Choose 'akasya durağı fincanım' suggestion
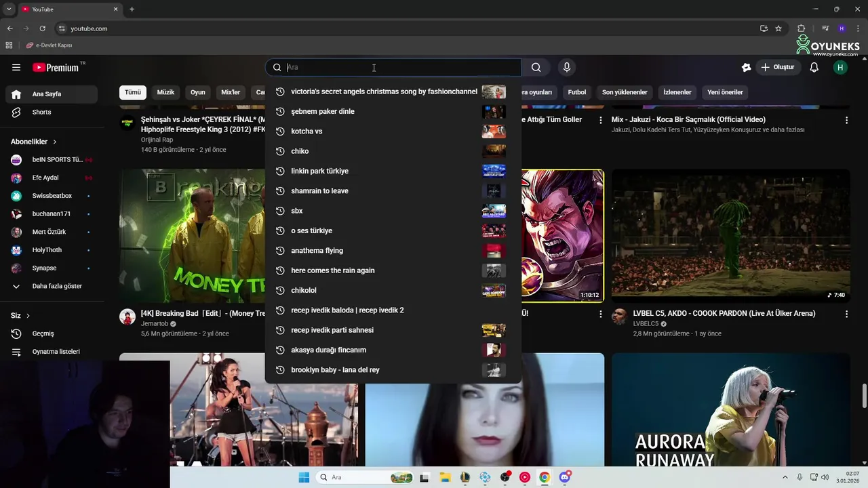868x488 pixels. (393, 350)
